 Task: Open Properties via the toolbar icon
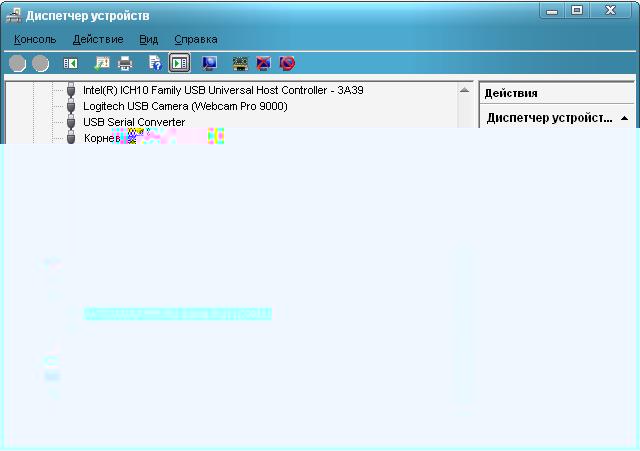click(x=101, y=63)
